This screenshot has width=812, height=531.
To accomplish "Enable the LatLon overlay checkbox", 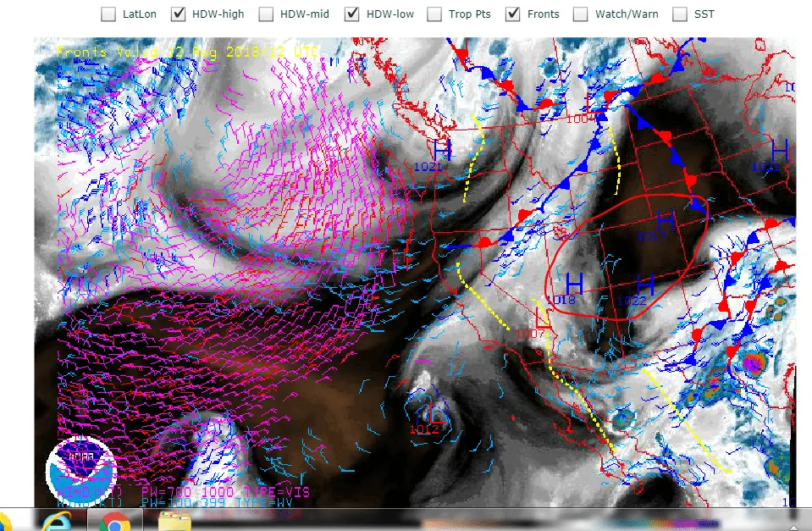I will (x=108, y=14).
